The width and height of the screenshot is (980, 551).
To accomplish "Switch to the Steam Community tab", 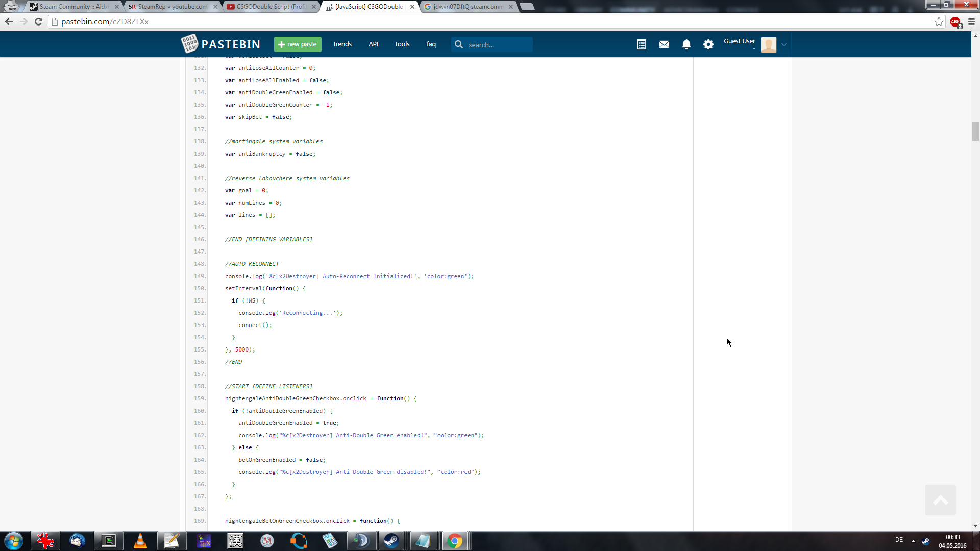I will click(73, 7).
